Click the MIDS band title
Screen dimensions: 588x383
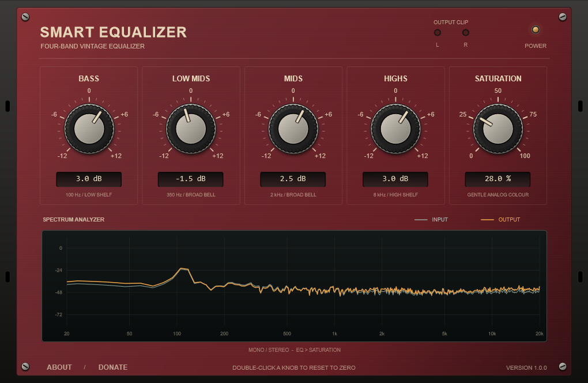pos(293,78)
